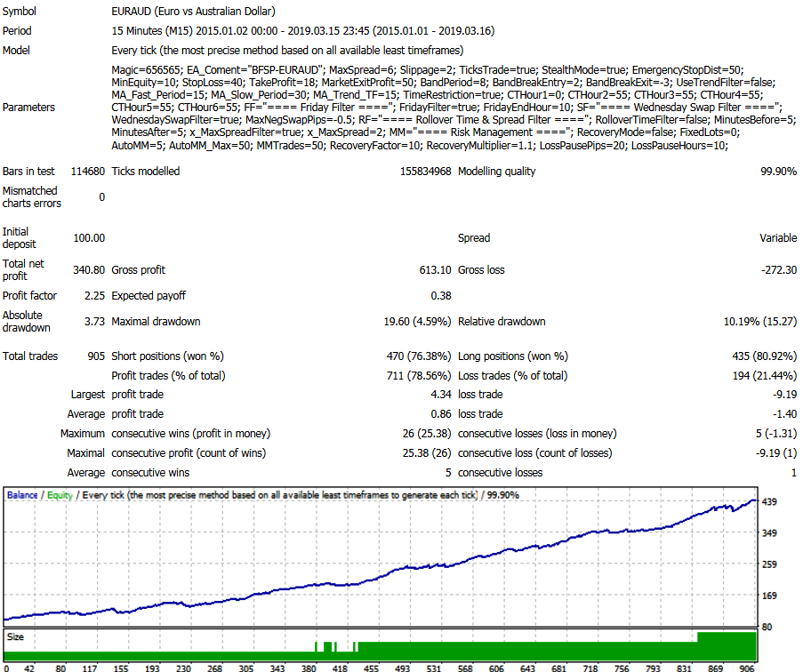Click the 'Spread' label
The width and height of the screenshot is (803, 672).
click(x=474, y=238)
